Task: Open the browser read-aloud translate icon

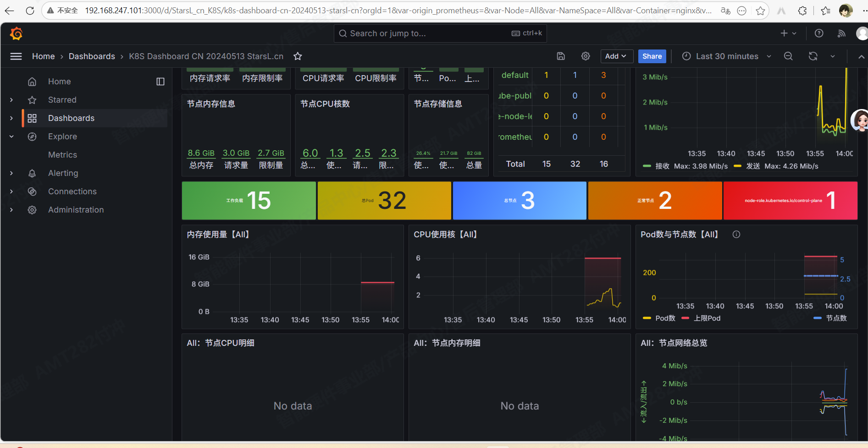Action: pos(725,11)
